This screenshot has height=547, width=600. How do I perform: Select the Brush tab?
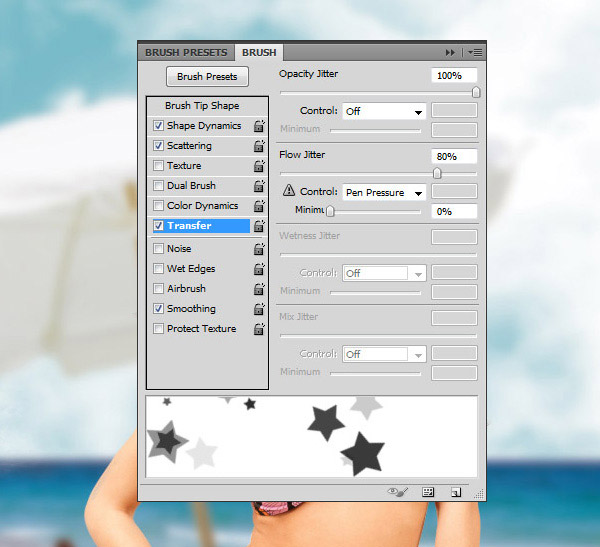point(259,52)
